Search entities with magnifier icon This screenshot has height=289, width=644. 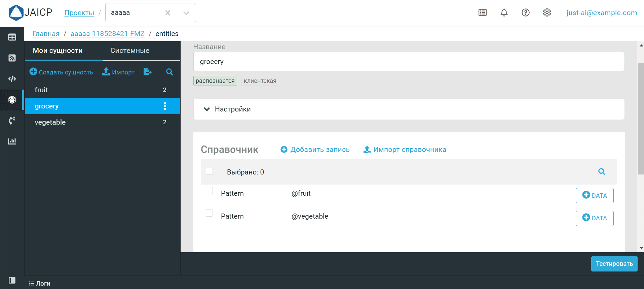click(169, 72)
